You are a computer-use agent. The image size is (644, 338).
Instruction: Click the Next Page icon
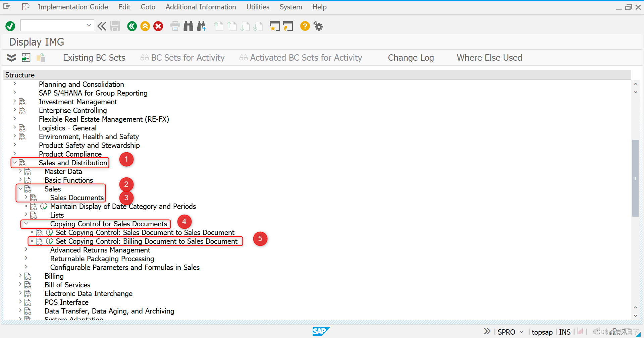245,26
